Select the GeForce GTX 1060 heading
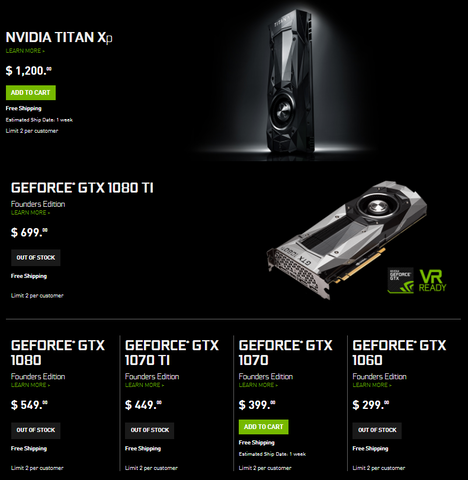The width and height of the screenshot is (468, 480). (399, 353)
